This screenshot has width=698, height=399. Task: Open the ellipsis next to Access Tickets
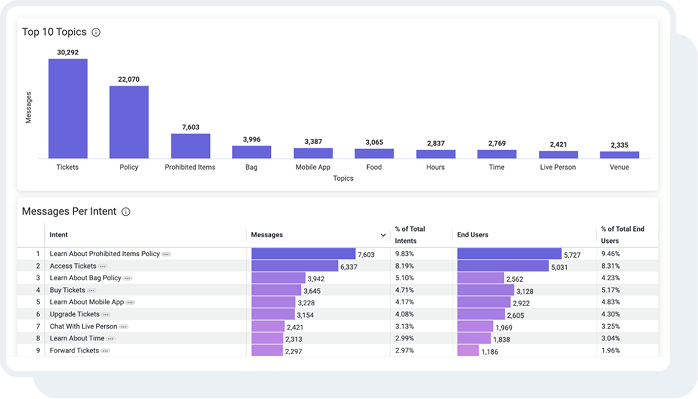pyautogui.click(x=103, y=266)
